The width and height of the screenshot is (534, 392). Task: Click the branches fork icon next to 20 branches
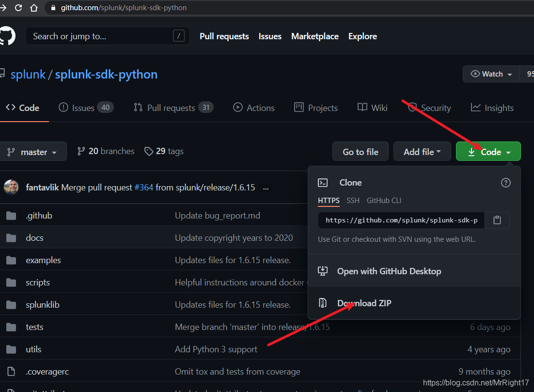pos(81,151)
